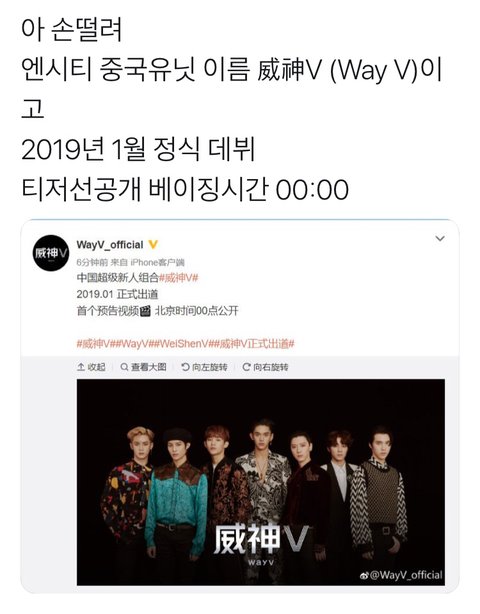This screenshot has width=480, height=614.
Task: Open the first #威神V# hashtag
Action: pyautogui.click(x=179, y=278)
